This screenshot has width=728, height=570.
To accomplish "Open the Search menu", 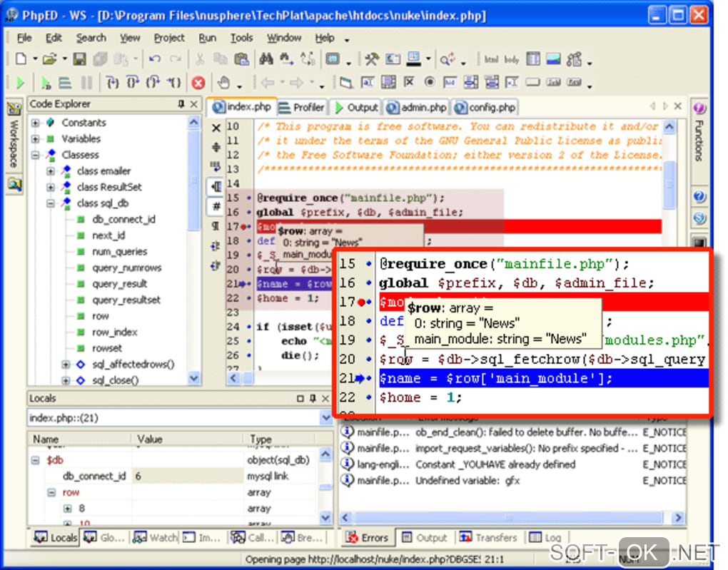I will click(x=91, y=38).
